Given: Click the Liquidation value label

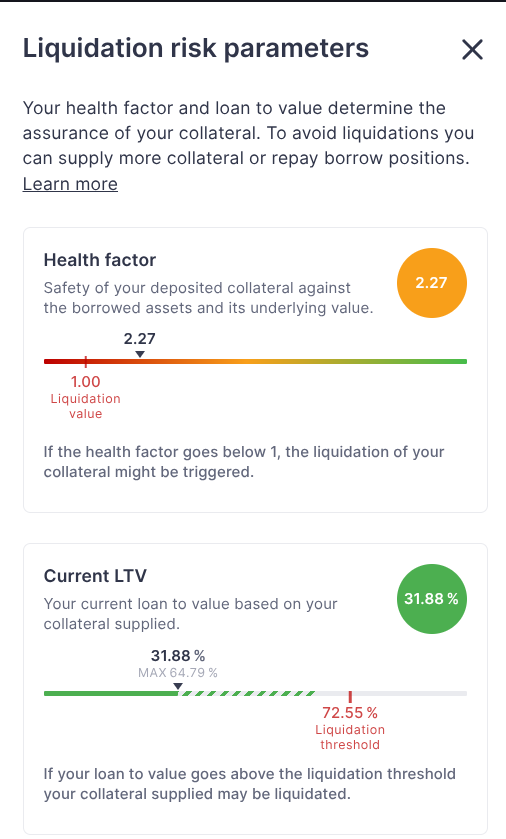Looking at the screenshot, I should pos(86,406).
